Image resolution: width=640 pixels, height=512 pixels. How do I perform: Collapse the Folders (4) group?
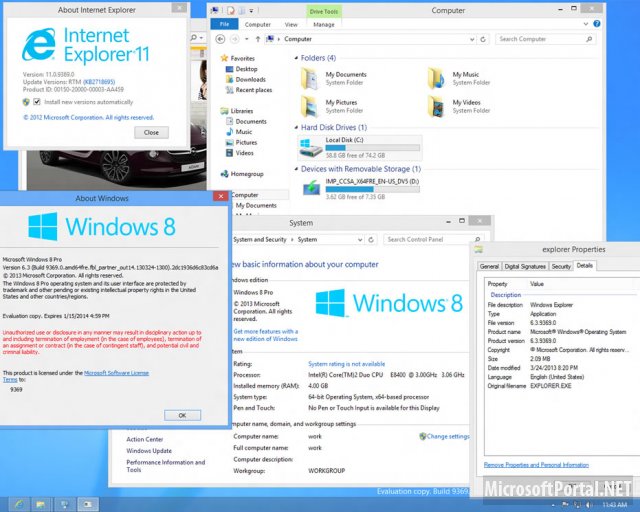point(296,58)
